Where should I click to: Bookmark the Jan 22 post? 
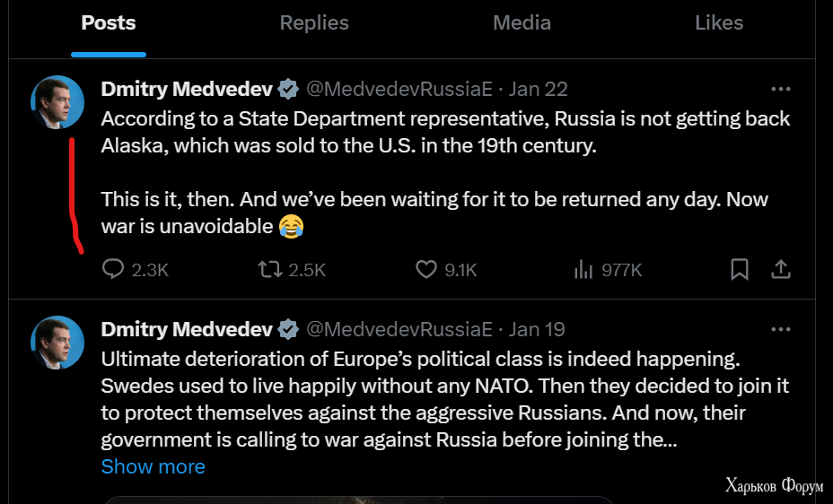(739, 270)
